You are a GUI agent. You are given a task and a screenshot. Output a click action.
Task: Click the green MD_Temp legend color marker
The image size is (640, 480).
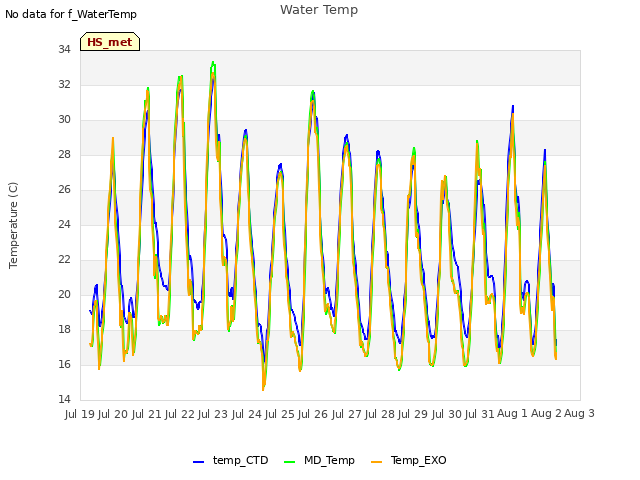coord(289,462)
